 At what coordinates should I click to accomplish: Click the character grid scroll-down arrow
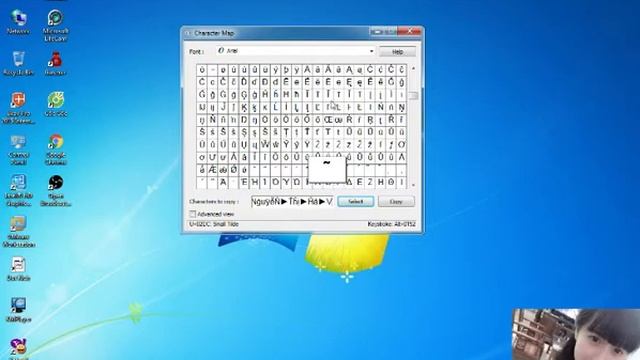point(413,185)
